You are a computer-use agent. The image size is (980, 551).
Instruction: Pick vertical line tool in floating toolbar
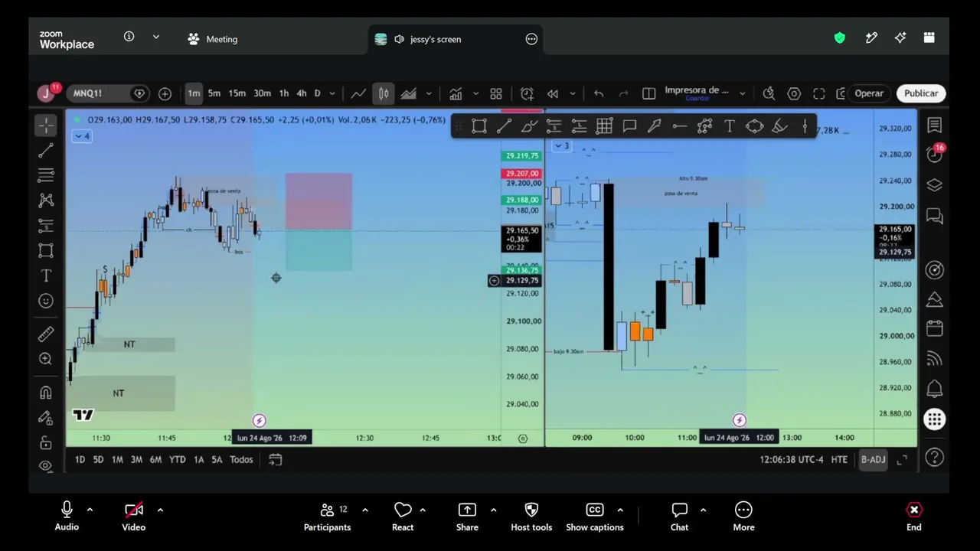[805, 127]
